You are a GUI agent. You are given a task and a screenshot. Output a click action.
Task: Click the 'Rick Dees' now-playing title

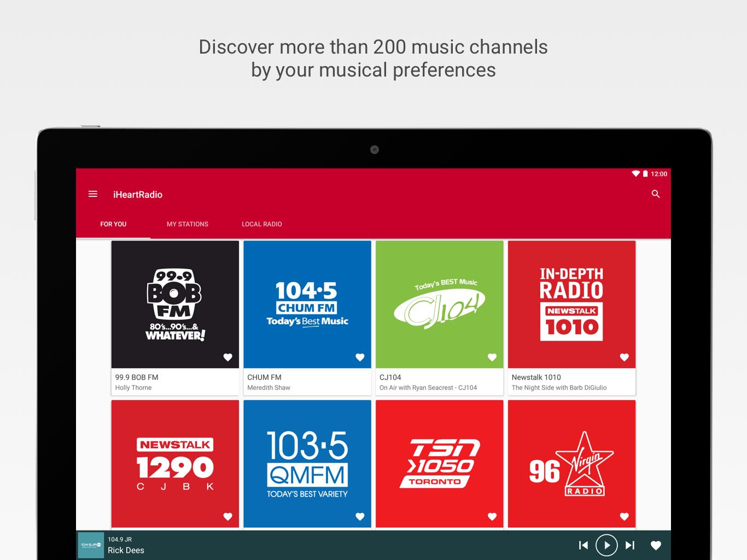[126, 551]
